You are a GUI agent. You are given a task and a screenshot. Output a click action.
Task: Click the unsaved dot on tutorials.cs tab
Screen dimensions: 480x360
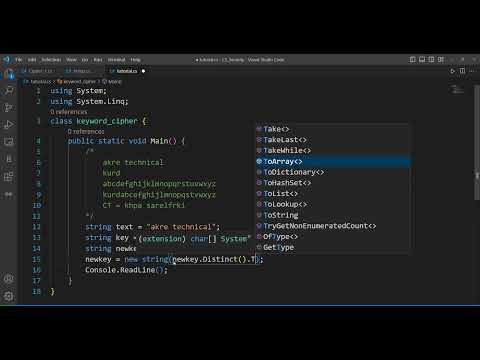[143, 71]
